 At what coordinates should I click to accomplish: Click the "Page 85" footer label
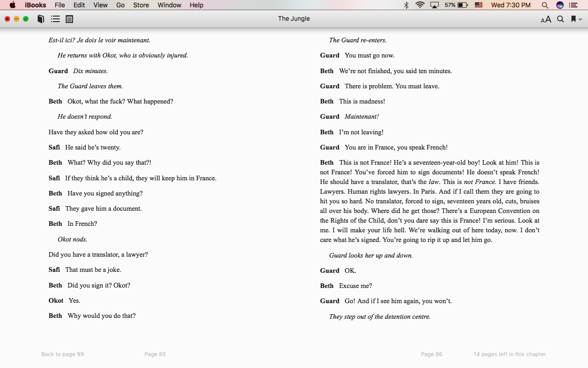click(155, 354)
